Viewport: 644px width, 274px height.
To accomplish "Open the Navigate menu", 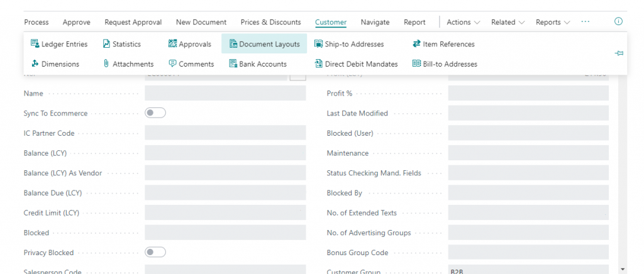I will 375,22.
